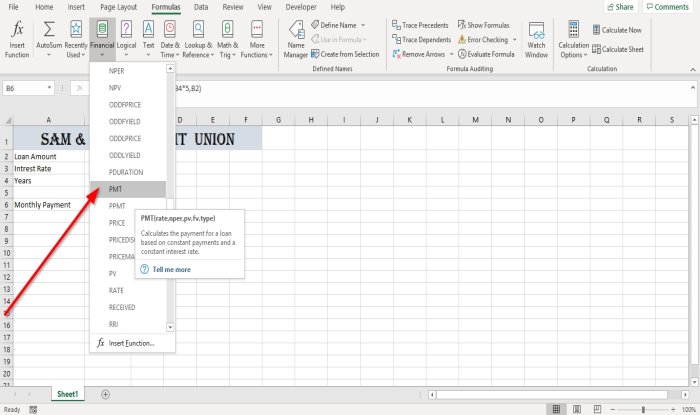The height and width of the screenshot is (415, 700).
Task: Click Calculate Now
Action: pos(617,30)
